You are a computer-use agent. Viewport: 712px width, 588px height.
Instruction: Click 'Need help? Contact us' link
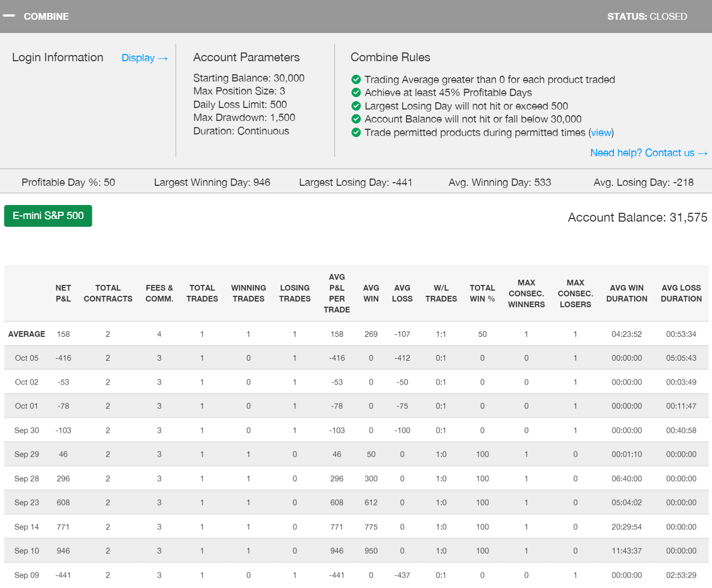click(x=648, y=153)
